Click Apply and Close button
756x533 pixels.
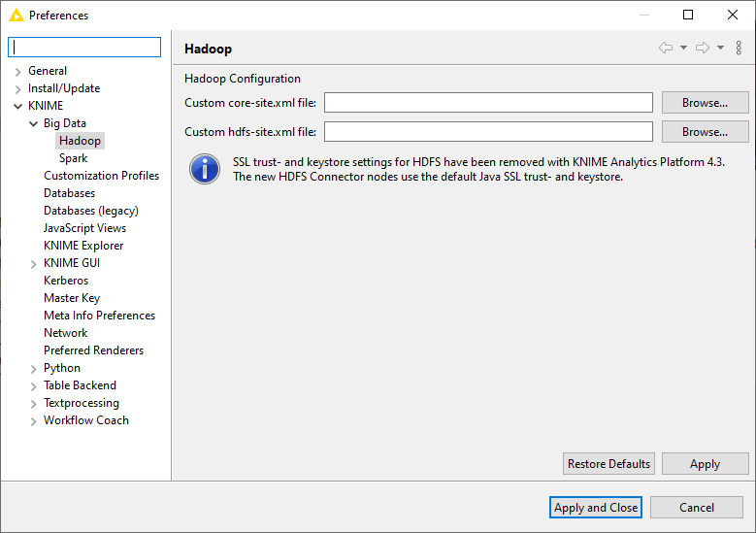click(596, 508)
